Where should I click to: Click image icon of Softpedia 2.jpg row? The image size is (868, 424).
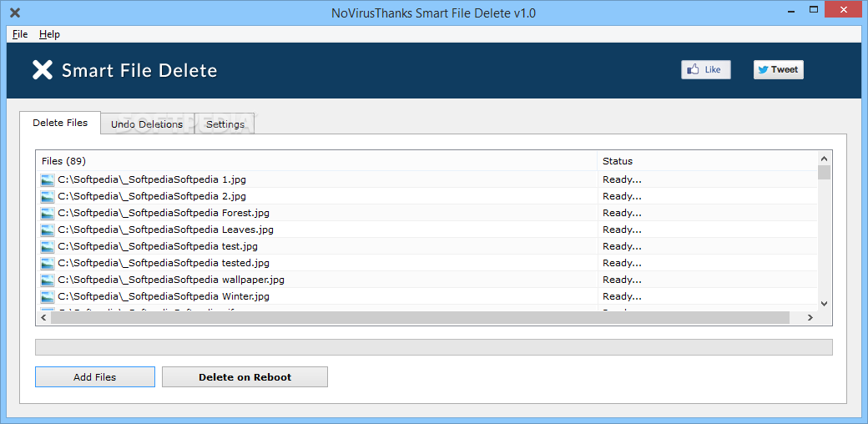click(48, 196)
